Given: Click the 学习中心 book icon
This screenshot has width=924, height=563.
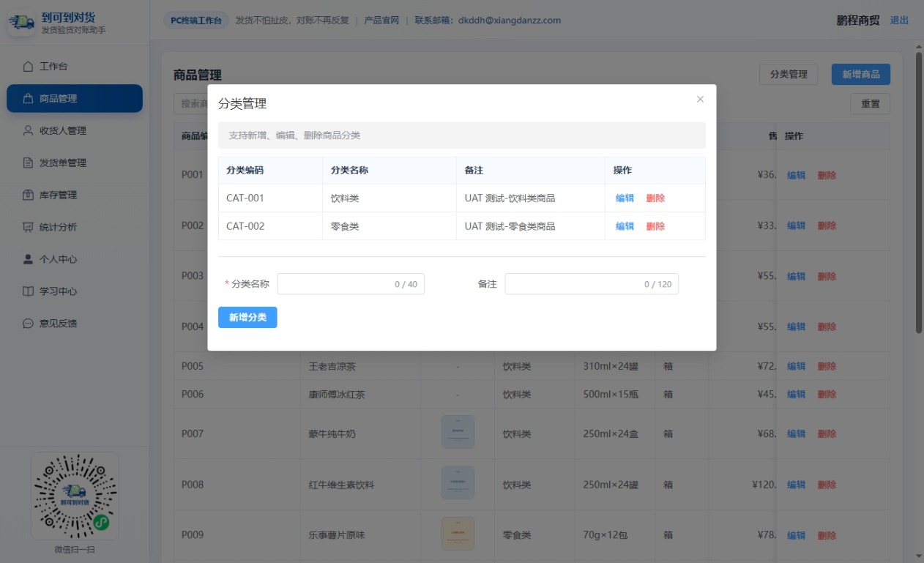Looking at the screenshot, I should (x=28, y=291).
